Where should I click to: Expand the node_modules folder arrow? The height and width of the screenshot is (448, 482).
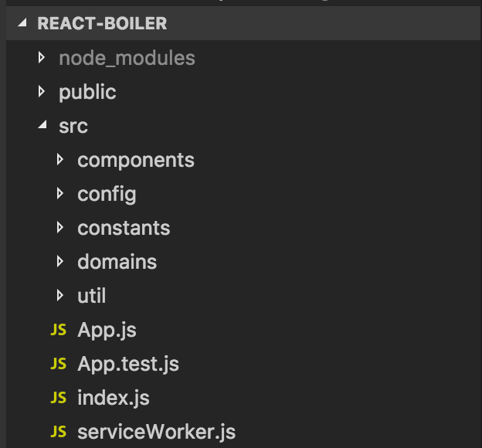pyautogui.click(x=42, y=58)
